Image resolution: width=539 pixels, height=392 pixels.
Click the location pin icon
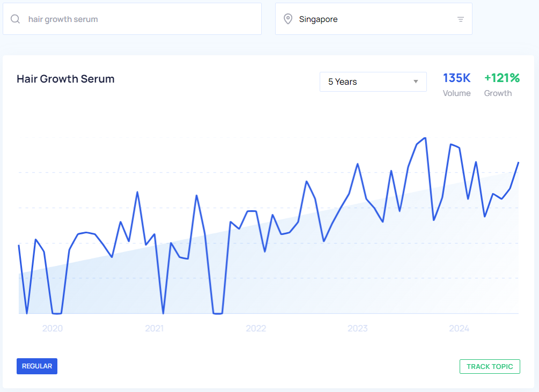(288, 19)
